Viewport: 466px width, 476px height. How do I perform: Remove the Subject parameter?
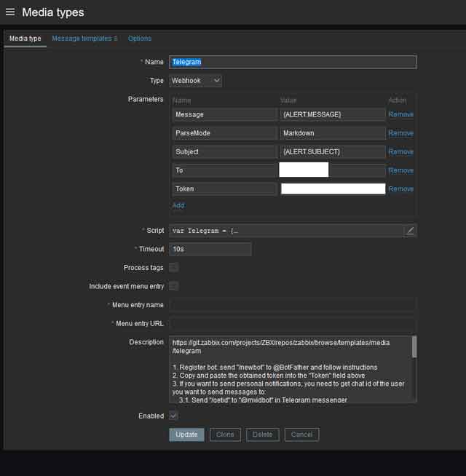[x=400, y=152]
